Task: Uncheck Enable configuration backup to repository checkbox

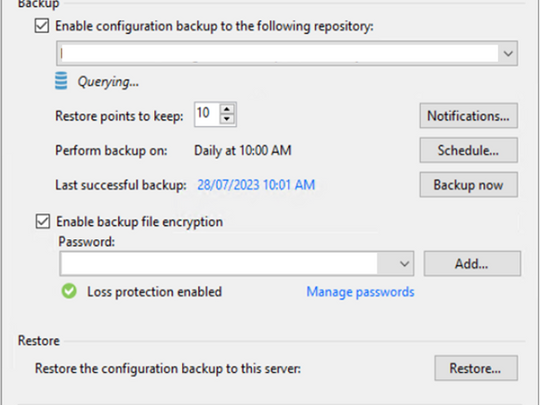Action: click(x=42, y=26)
